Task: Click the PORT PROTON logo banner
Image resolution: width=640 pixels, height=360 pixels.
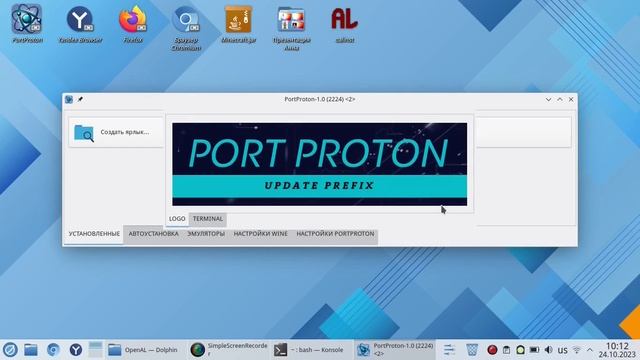Action: pyautogui.click(x=320, y=164)
